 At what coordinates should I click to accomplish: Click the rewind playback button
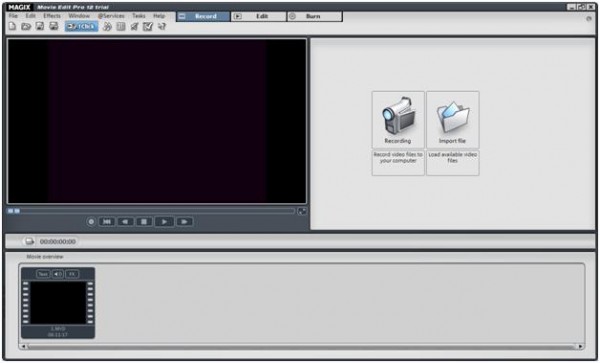tap(125, 222)
